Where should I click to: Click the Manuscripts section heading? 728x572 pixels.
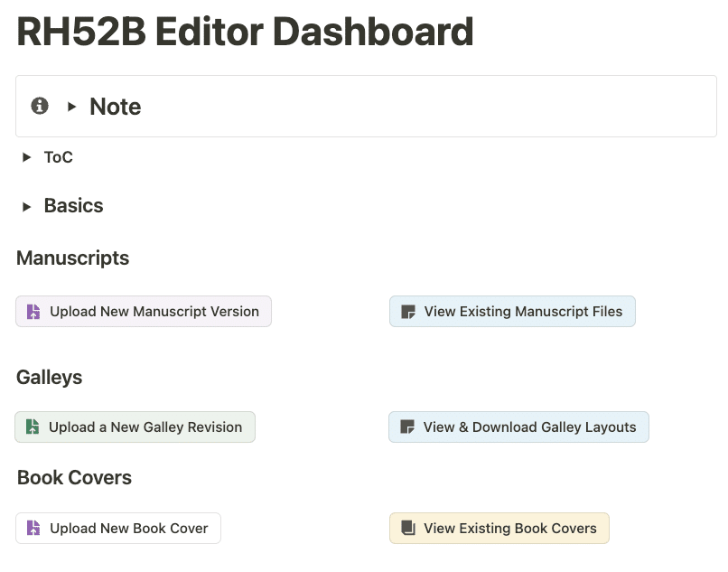tap(73, 258)
